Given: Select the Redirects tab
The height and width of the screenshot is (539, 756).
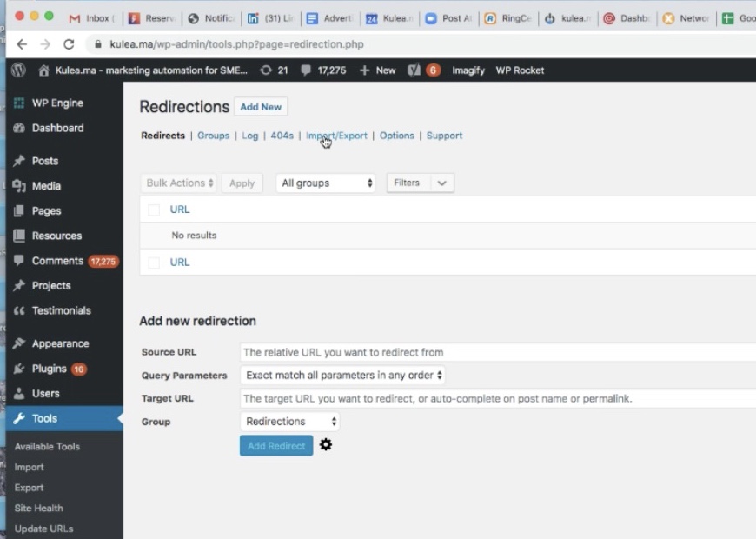Looking at the screenshot, I should tap(163, 136).
